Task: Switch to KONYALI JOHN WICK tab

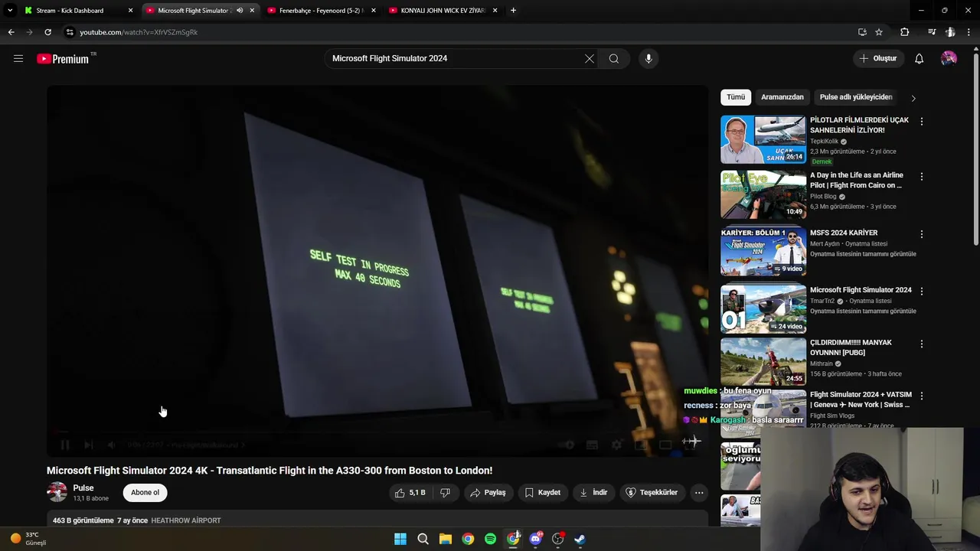Action: 443,11
